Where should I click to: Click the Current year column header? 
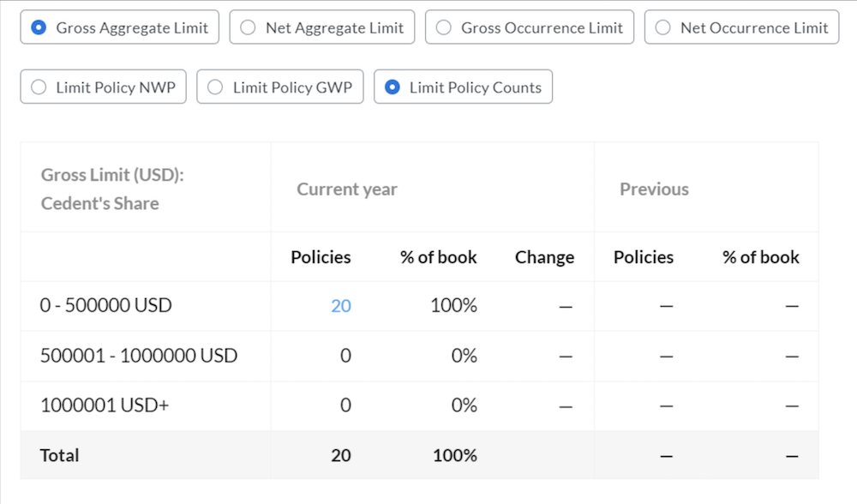[347, 189]
